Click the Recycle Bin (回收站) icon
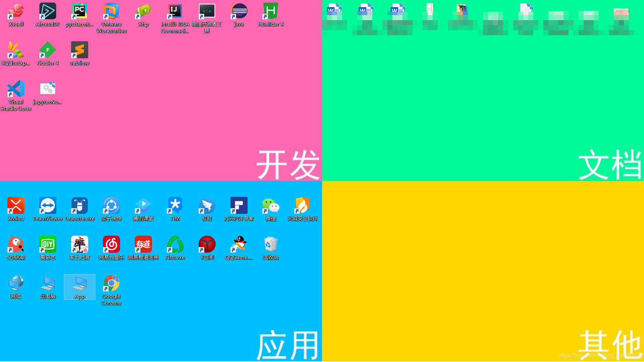The image size is (644, 362). click(271, 245)
